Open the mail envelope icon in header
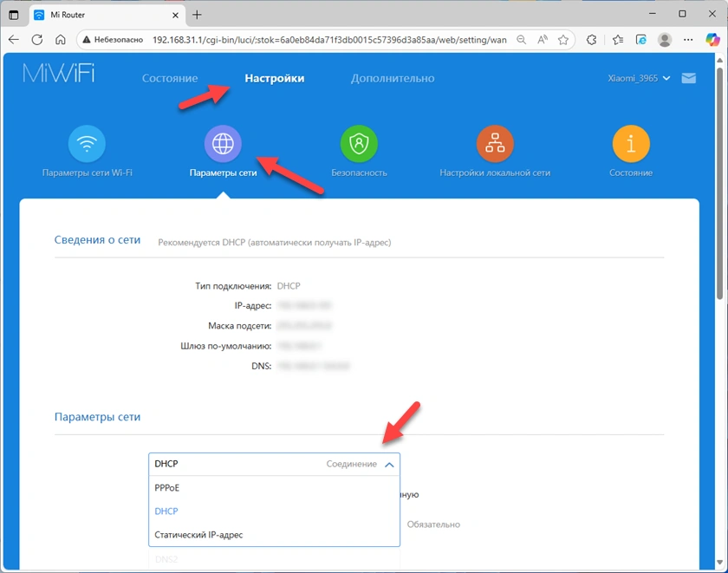 point(689,79)
